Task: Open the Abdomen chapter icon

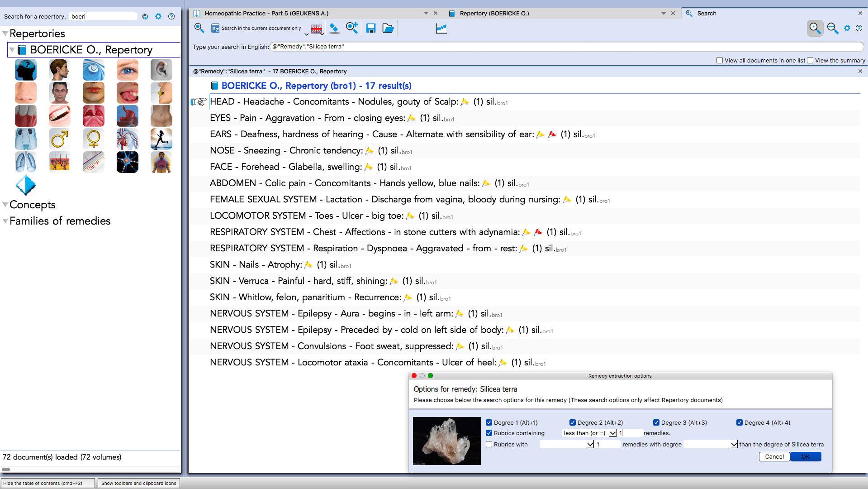Action: pos(161,116)
